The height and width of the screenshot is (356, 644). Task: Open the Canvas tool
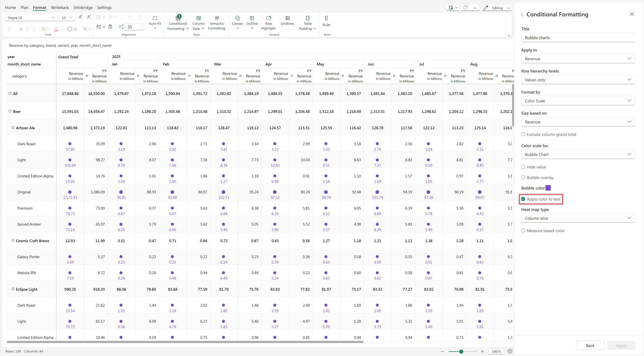click(x=237, y=22)
